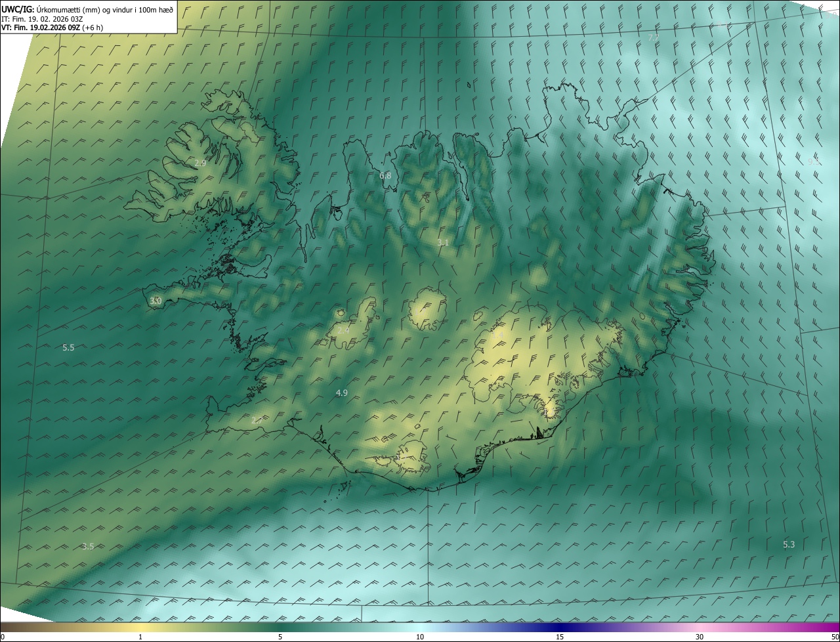
Task: Click the 'IT: Fim. 19. 02. 2026 03Z' line
Action: tap(42, 18)
